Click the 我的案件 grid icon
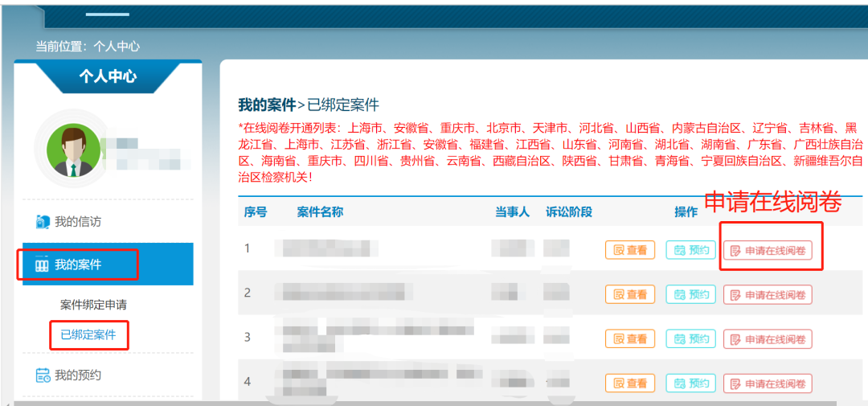The image size is (868, 406). [43, 265]
